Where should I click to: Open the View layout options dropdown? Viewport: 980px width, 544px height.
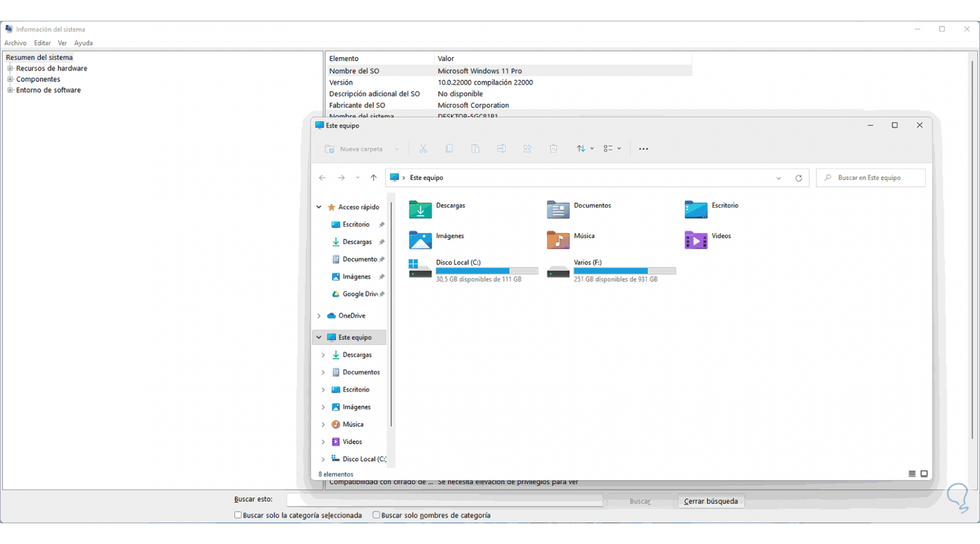612,149
